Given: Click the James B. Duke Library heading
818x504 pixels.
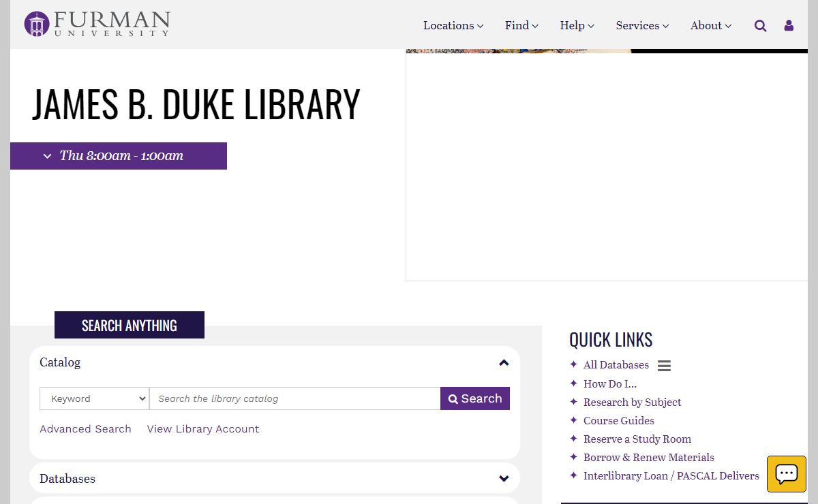Looking at the screenshot, I should (196, 104).
